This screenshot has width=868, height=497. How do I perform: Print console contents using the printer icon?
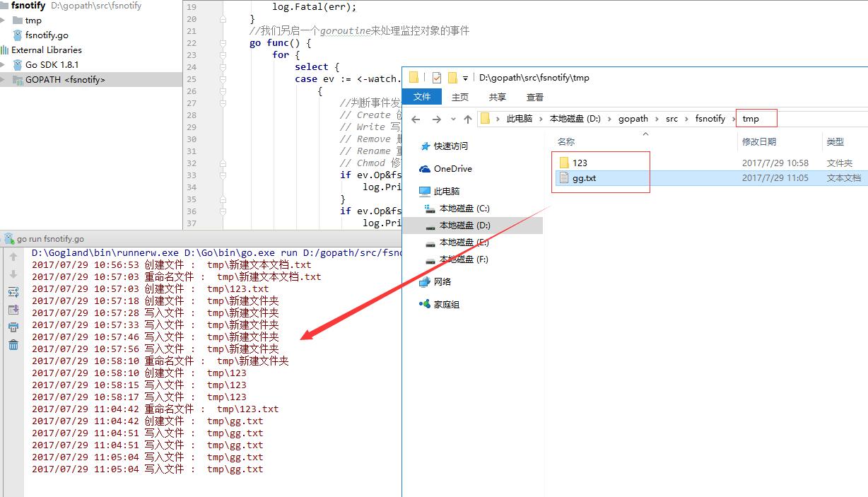(13, 326)
